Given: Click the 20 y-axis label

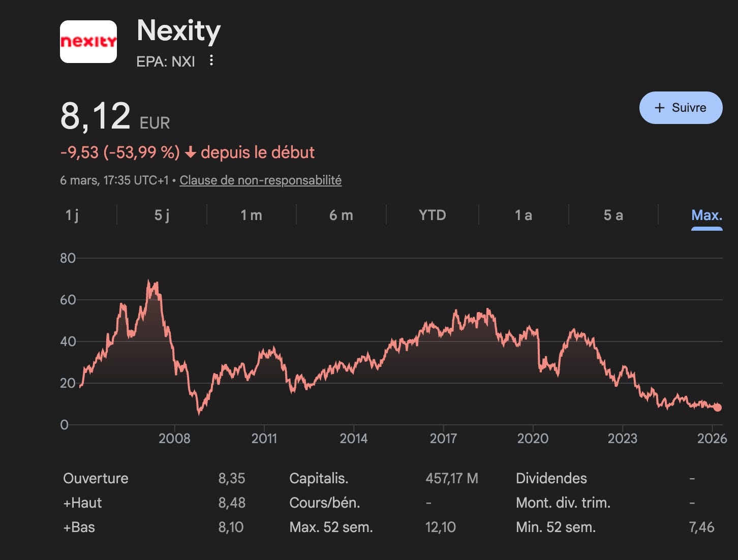Looking at the screenshot, I should [x=68, y=383].
